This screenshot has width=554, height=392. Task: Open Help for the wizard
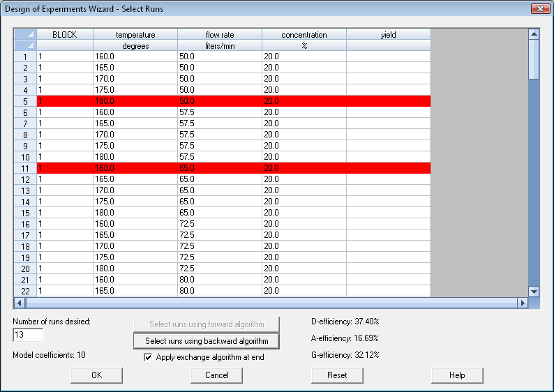(x=457, y=375)
